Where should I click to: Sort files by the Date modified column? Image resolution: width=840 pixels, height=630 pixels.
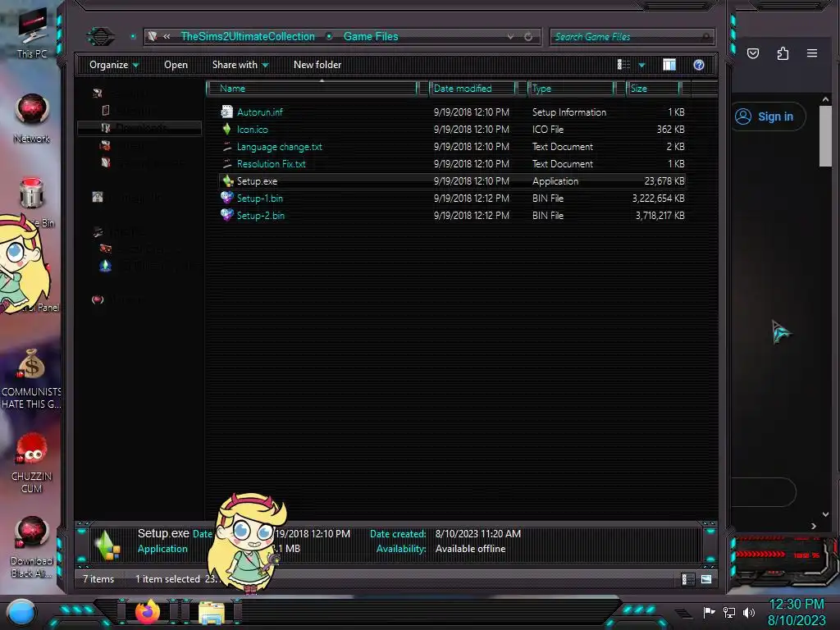point(473,89)
